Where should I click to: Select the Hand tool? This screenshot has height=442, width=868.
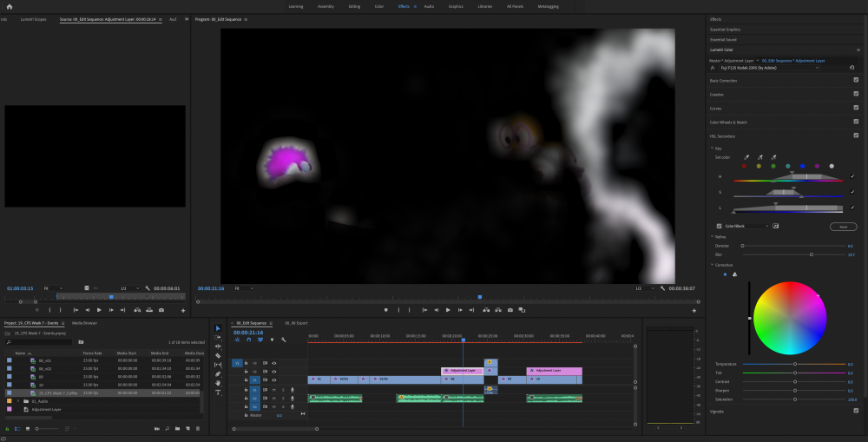pos(218,383)
